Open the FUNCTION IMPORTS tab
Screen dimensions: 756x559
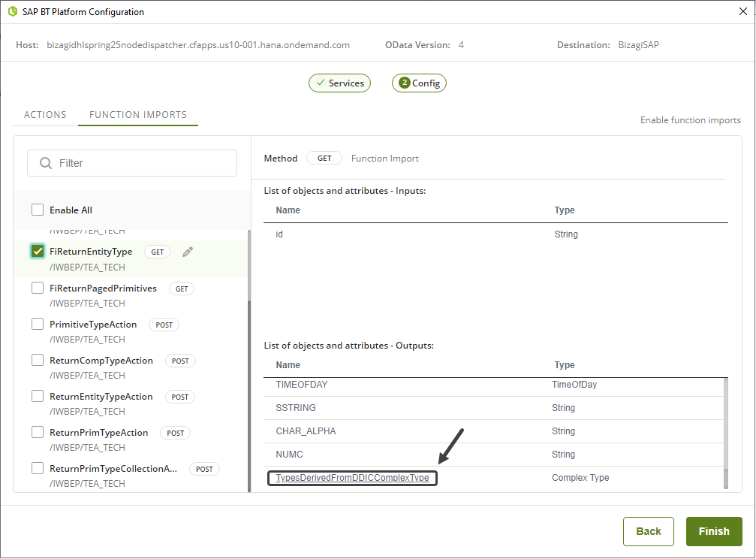point(138,115)
